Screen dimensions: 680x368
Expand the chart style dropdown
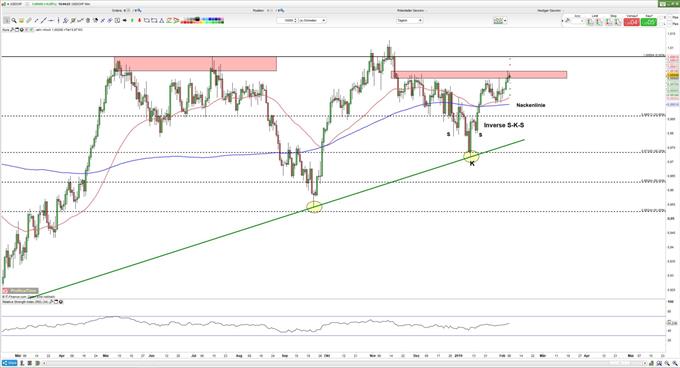coord(500,20)
